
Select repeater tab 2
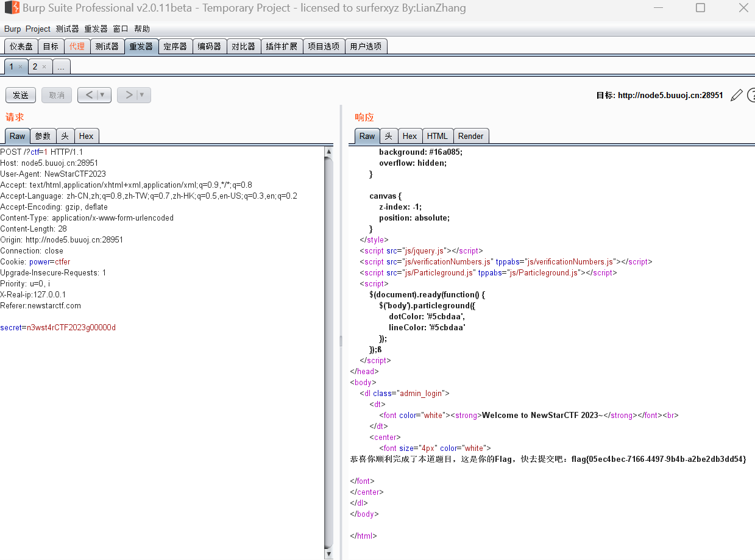pos(35,66)
